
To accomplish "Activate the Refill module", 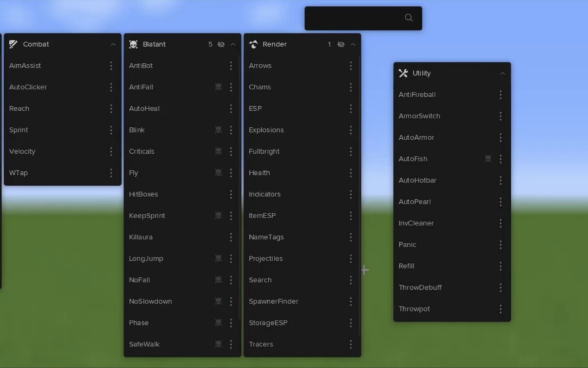I will (x=452, y=266).
